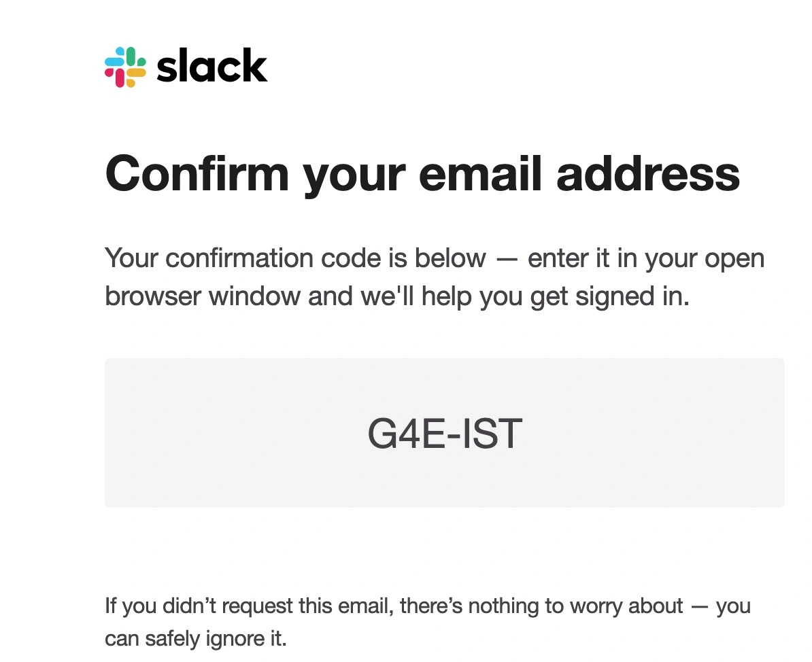Click the phrase 'get signed in.'
This screenshot has height=662, width=812.
[610, 297]
